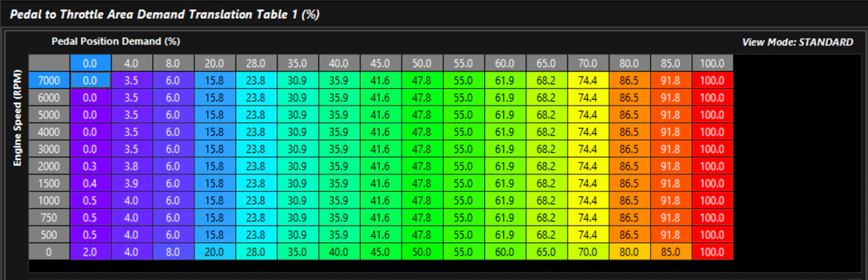This screenshot has width=868, height=280.
Task: Click the 61.9 cell in 1500 RPM row
Action: click(x=505, y=183)
